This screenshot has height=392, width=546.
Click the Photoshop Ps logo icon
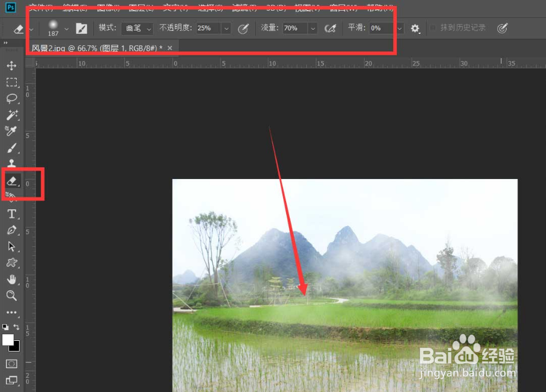click(x=11, y=8)
